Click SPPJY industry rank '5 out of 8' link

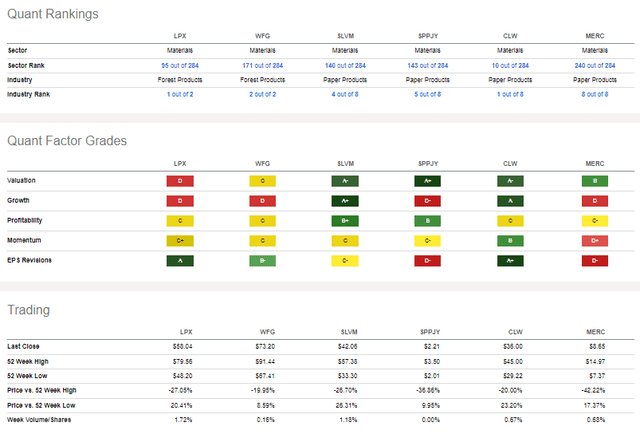[x=428, y=94]
